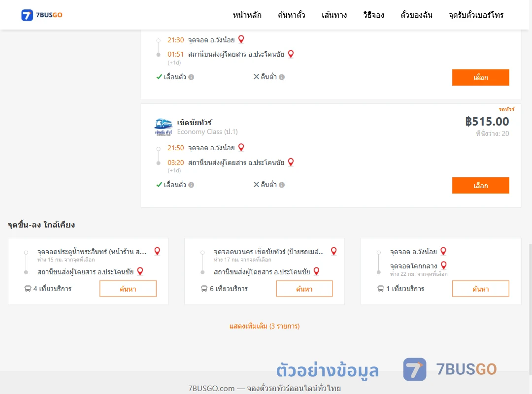Viewport: 532px width, 394px height.
Task: Click the ห่าง 17 กม. จากจุดที่เลือก text
Action: 242,260
